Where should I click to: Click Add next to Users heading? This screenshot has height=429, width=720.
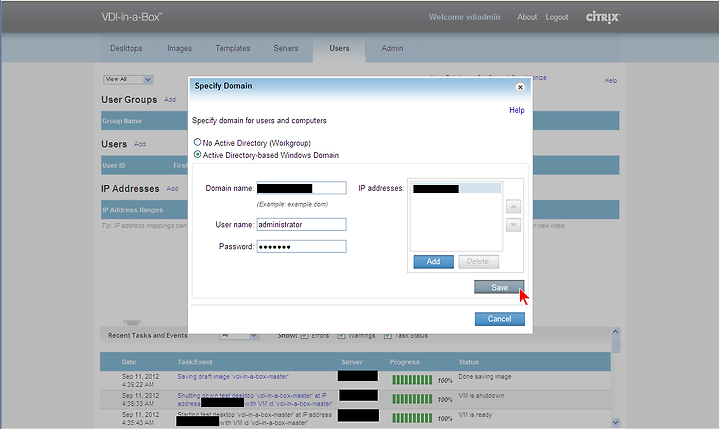pos(140,144)
